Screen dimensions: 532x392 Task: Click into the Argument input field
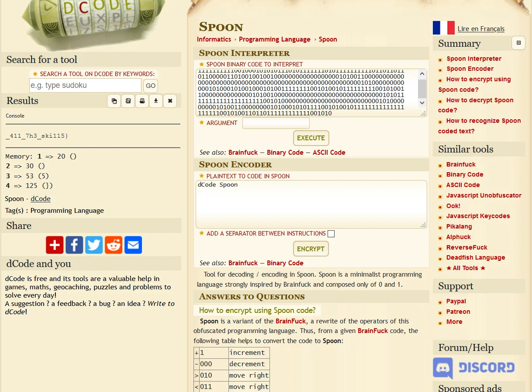click(x=276, y=123)
